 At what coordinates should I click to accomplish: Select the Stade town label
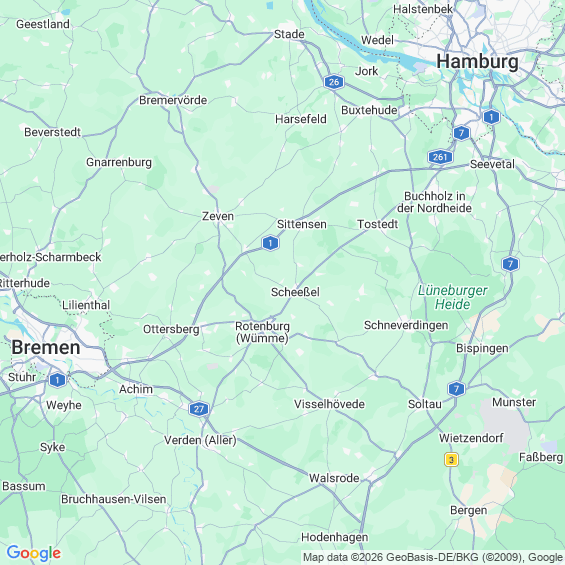(289, 34)
